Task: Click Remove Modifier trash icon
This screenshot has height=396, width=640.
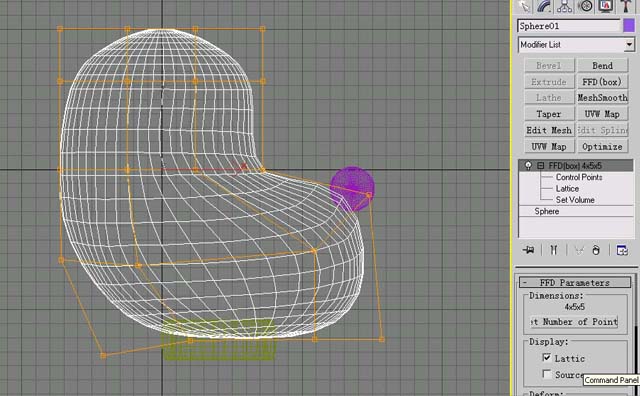Action: pyautogui.click(x=596, y=250)
